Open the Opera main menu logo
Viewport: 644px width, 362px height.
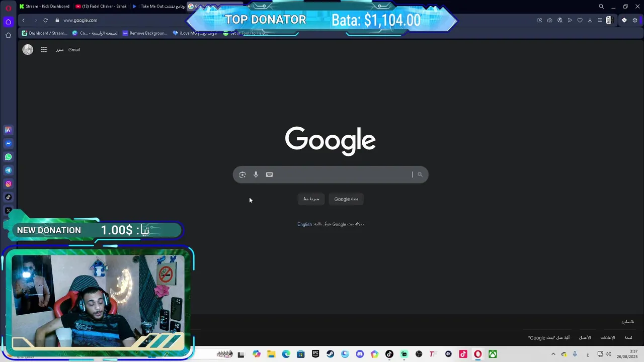tap(8, 8)
